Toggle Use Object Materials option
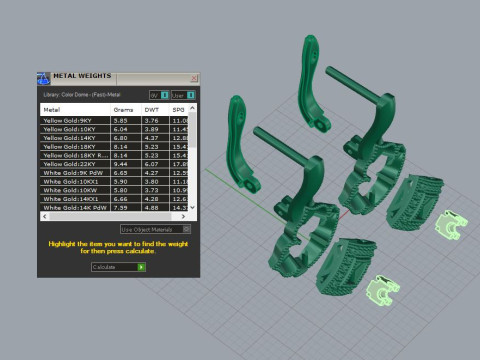Image resolution: width=480 pixels, height=360 pixels. click(155, 229)
